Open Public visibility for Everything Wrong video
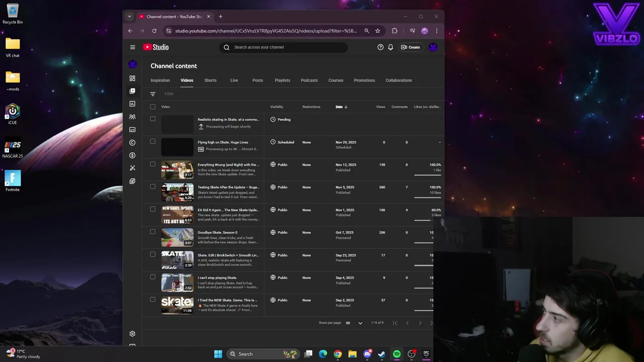This screenshot has height=362, width=644. click(x=279, y=165)
